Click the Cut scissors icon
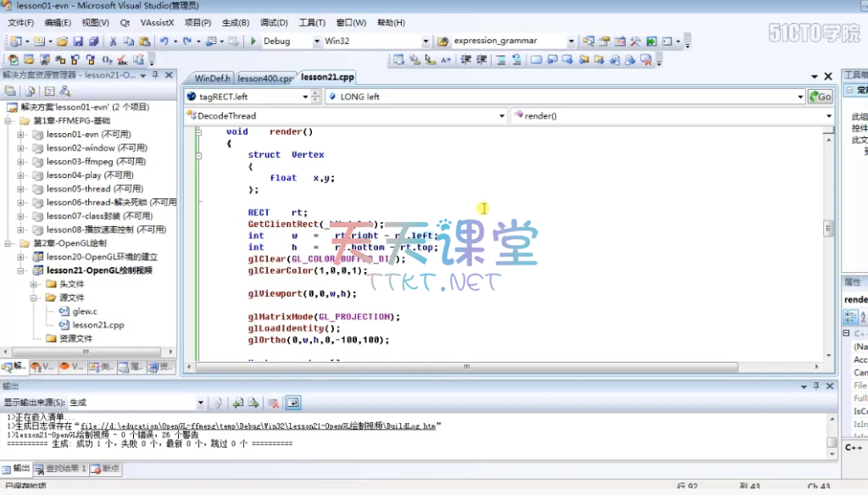 [112, 41]
